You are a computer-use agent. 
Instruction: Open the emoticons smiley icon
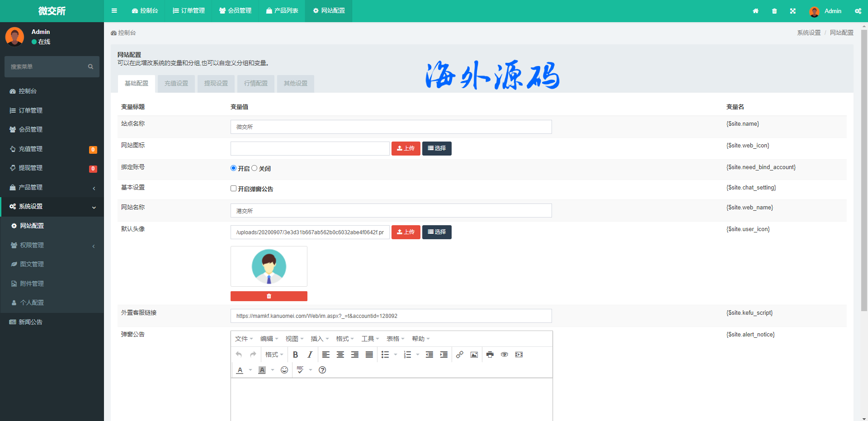point(284,370)
